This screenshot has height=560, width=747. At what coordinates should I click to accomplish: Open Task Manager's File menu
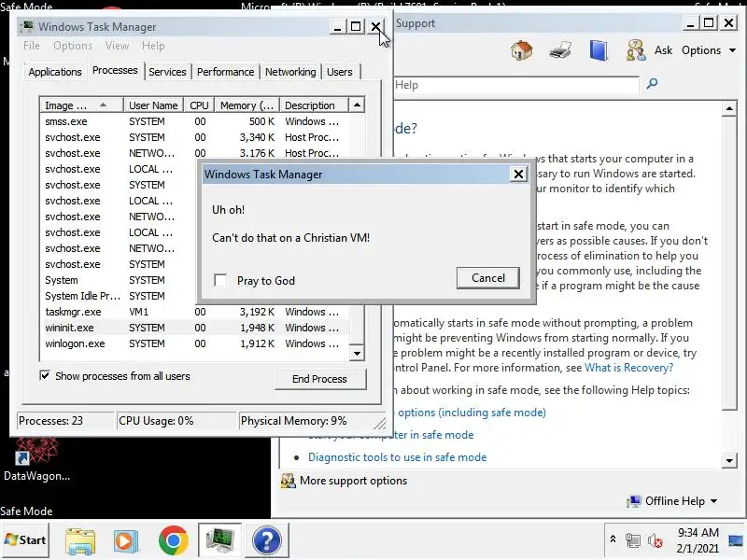(32, 46)
